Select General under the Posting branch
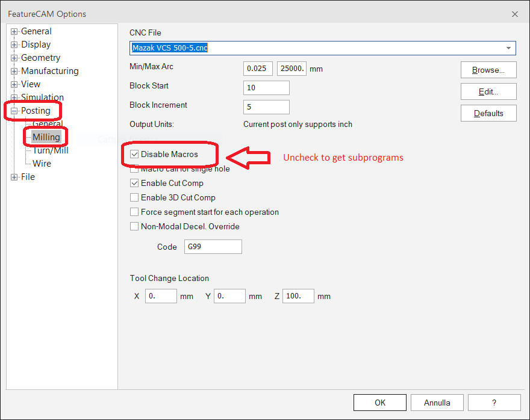The image size is (530, 420). [48, 123]
